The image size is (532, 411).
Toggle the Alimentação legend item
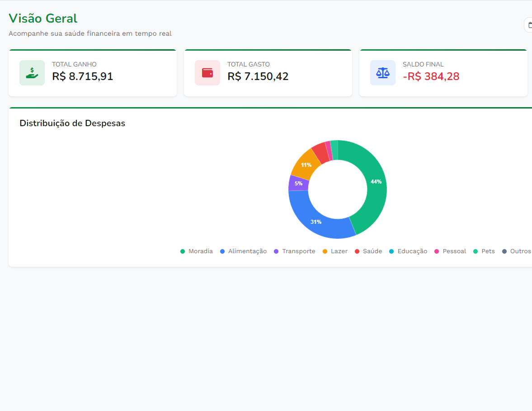tap(243, 251)
